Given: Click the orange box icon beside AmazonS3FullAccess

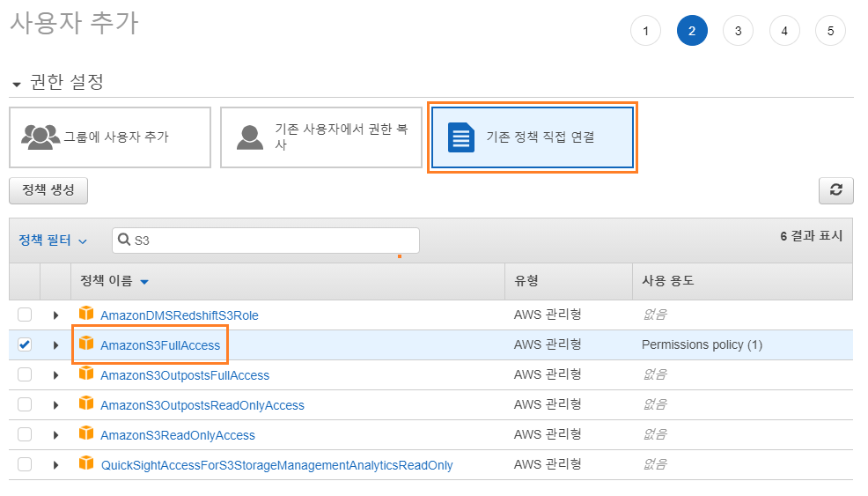Looking at the screenshot, I should coord(85,344).
